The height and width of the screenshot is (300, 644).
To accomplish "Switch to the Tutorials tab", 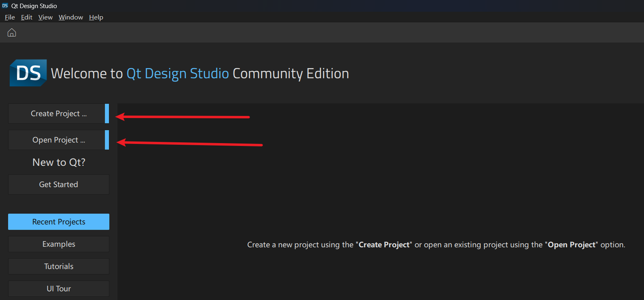I will 59,266.
